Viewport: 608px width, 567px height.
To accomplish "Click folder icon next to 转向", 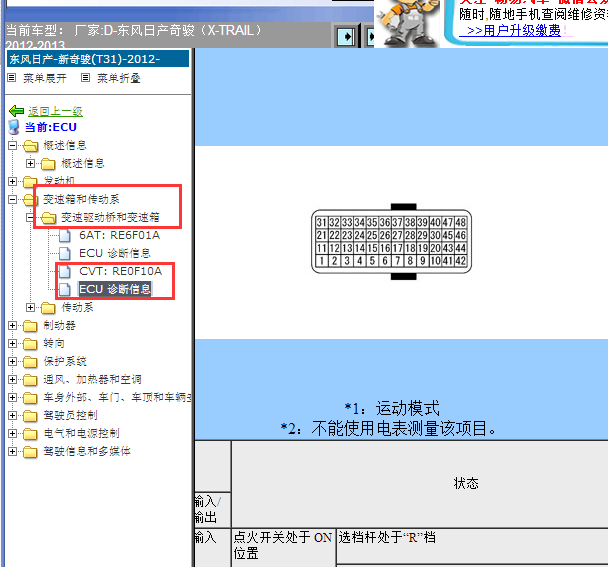I will (30, 344).
